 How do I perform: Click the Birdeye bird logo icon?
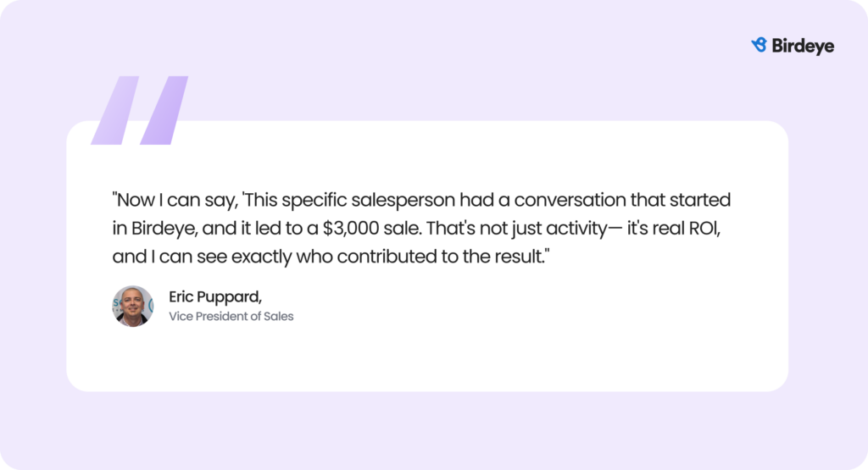pyautogui.click(x=759, y=45)
